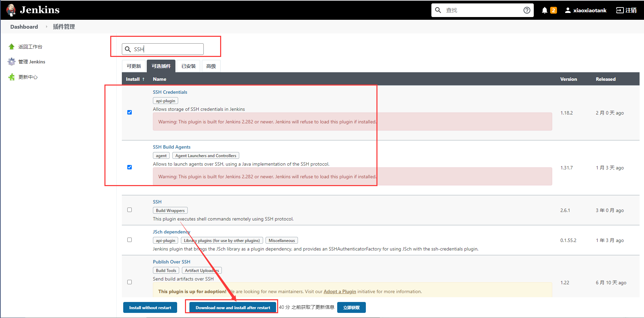The height and width of the screenshot is (318, 644).
Task: Open the 可更新 tab
Action: [x=134, y=66]
